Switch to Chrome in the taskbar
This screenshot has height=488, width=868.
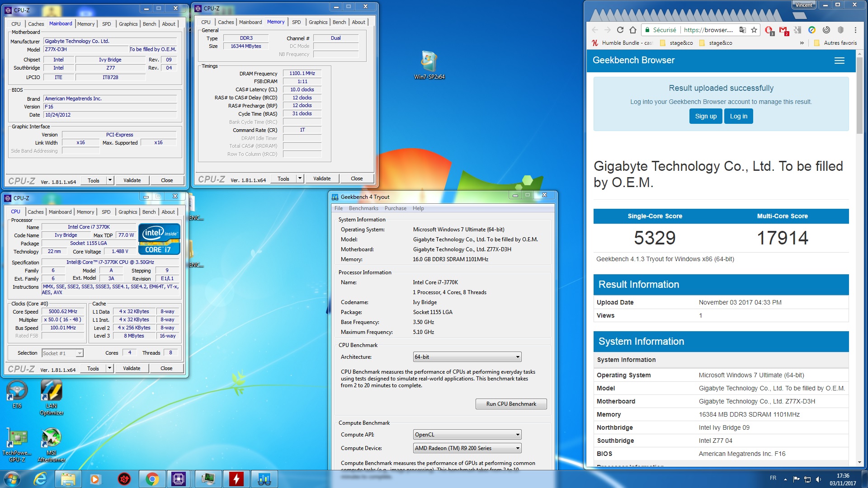tap(152, 479)
